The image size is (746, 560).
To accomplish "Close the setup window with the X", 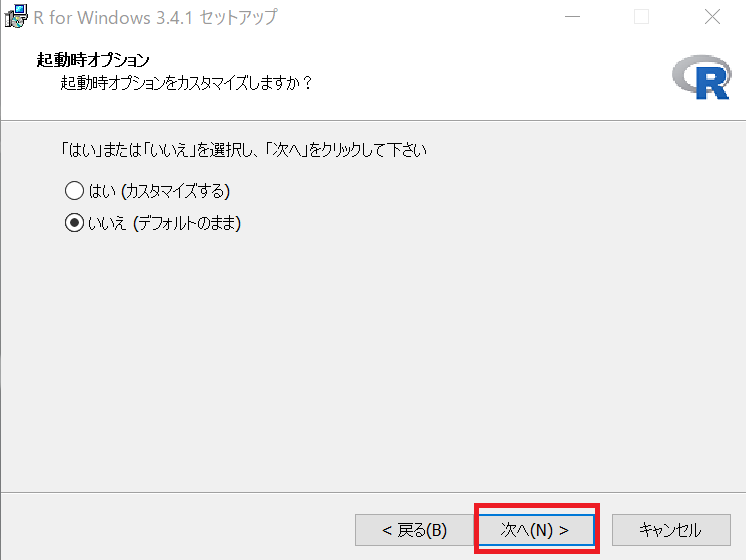I will tap(712, 17).
